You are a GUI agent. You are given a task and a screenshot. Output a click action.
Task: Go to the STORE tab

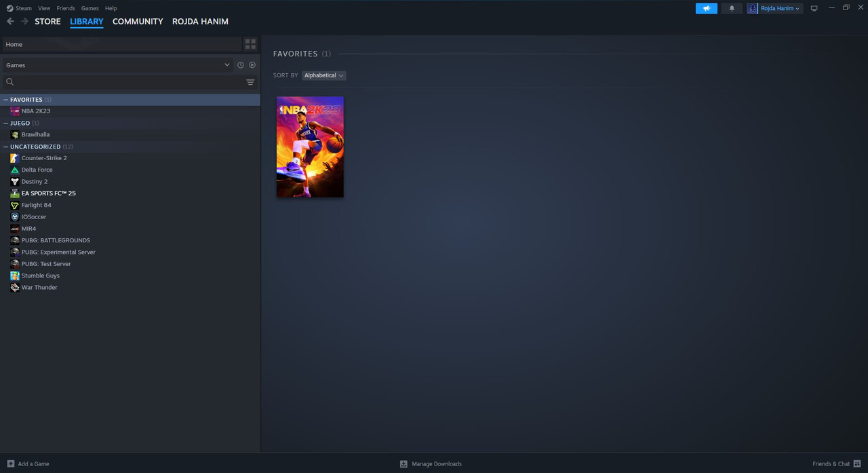(47, 22)
